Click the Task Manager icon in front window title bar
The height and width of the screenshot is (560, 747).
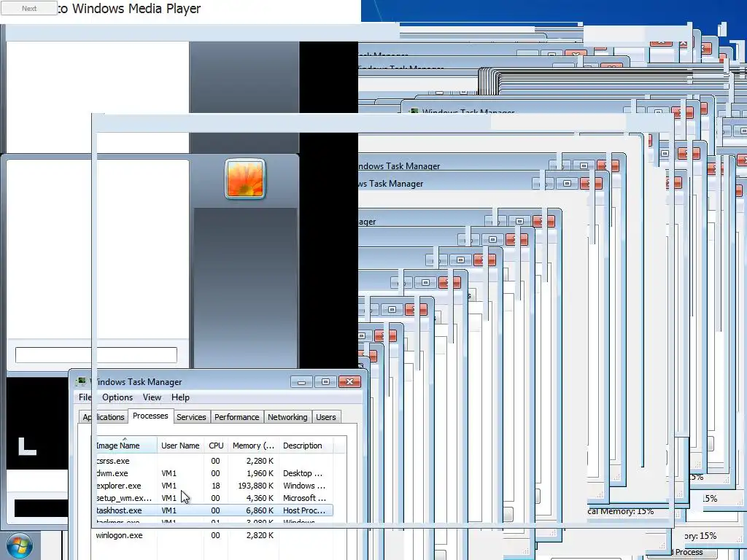tap(82, 381)
